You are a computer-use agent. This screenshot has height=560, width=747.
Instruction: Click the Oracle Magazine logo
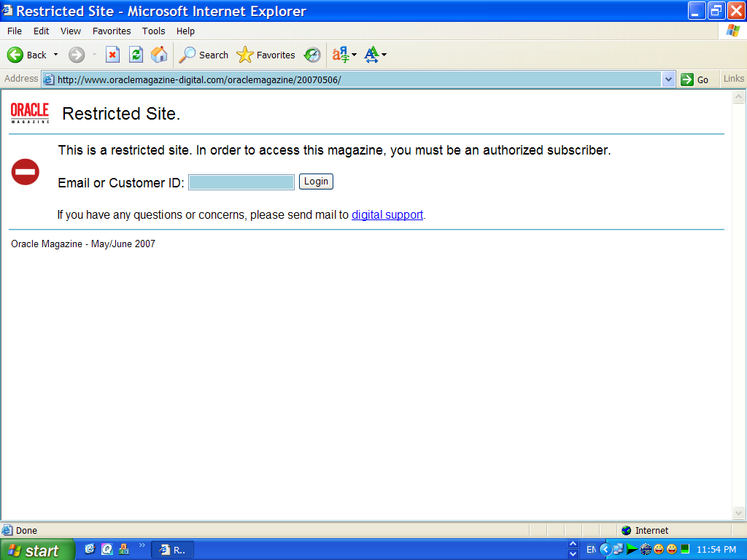(x=30, y=113)
